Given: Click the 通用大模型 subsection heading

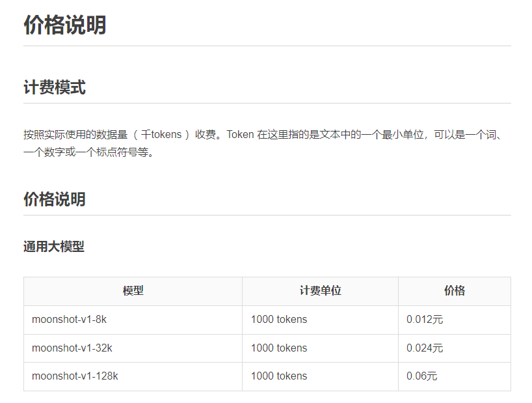Looking at the screenshot, I should [x=53, y=247].
